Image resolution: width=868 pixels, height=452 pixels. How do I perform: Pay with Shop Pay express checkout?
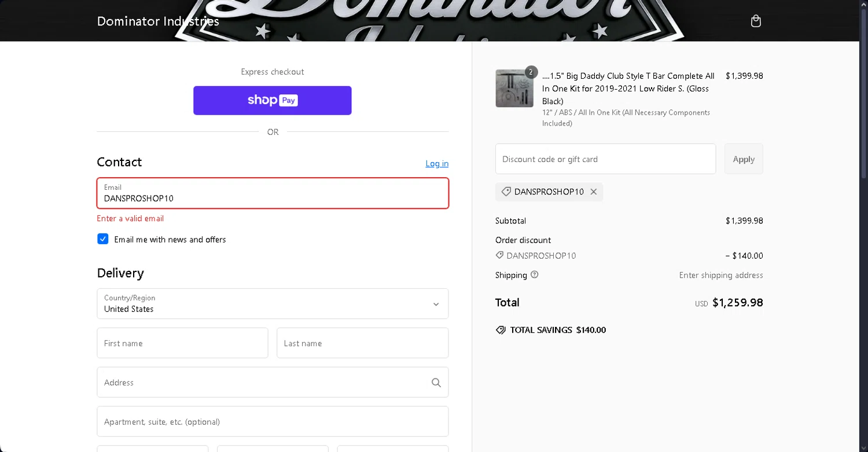pyautogui.click(x=273, y=101)
